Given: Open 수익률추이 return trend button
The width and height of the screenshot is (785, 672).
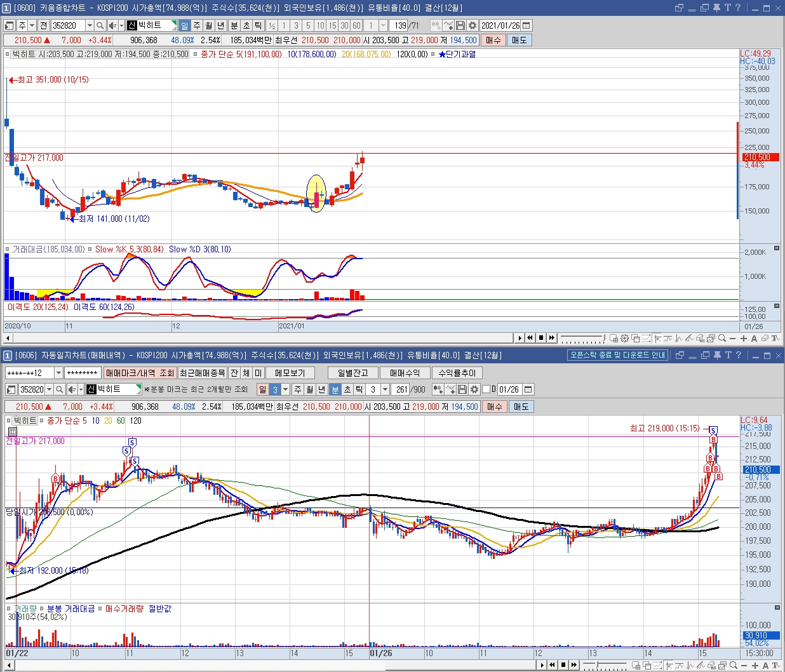Looking at the screenshot, I should click(457, 373).
